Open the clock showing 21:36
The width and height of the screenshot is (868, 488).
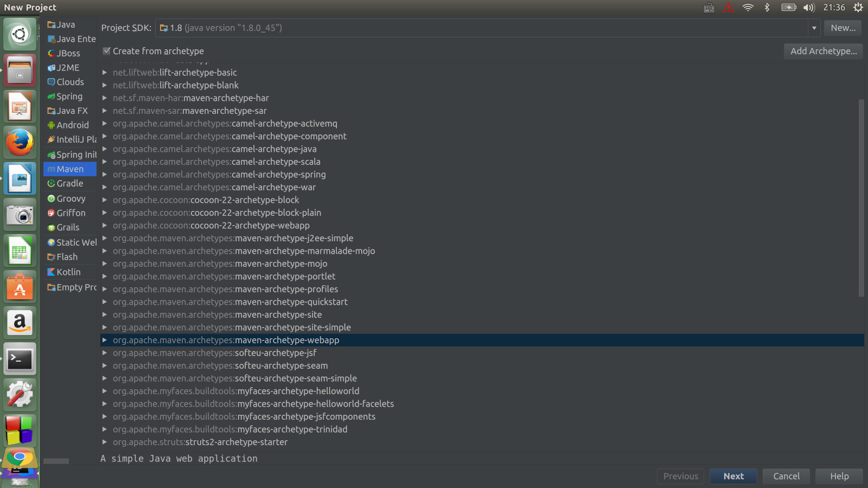tap(834, 7)
